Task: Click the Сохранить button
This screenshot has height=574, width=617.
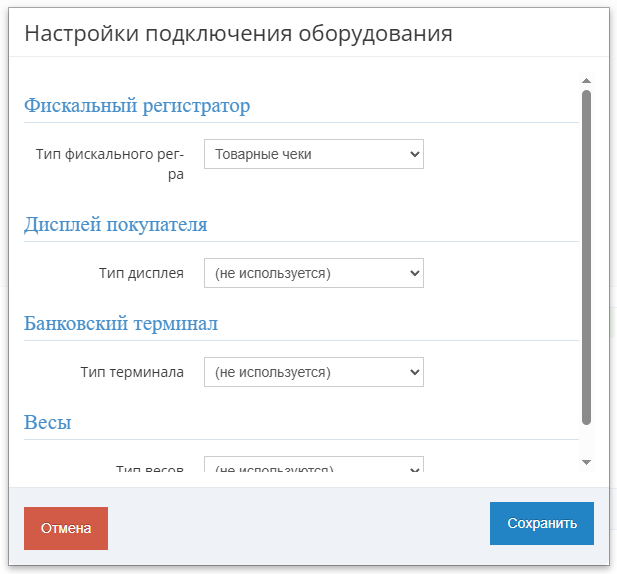Action: [542, 523]
